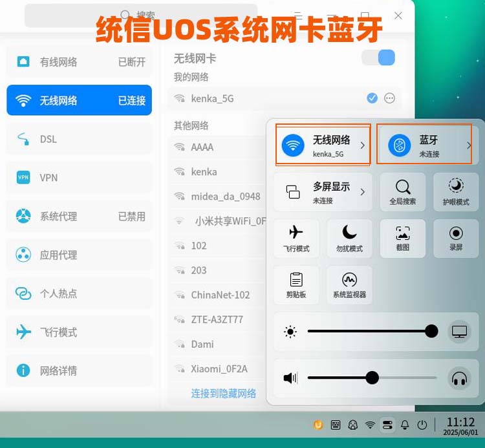
Task: Click the quick settings panel tray icon
Action: 387,425
